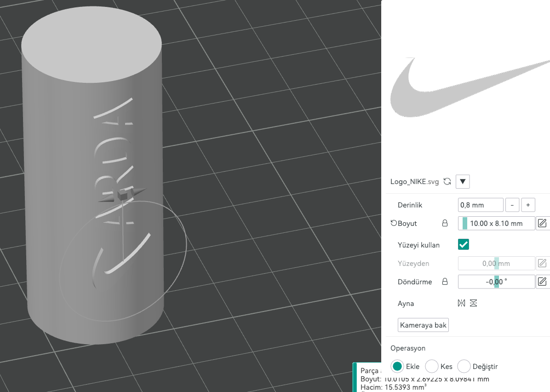Click the Boyut size slider field
The width and height of the screenshot is (550, 392).
point(496,224)
